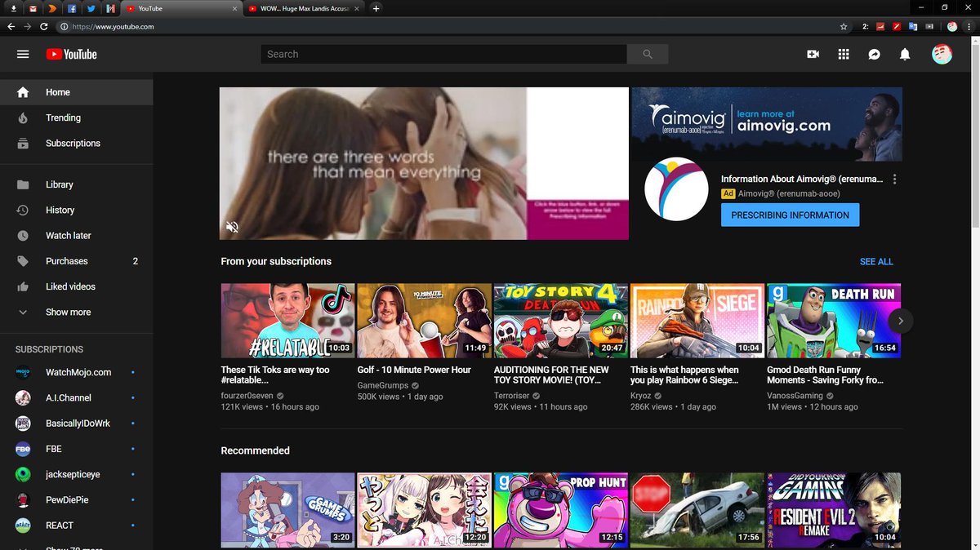The image size is (980, 550).
Task: Open Kryoz channel name link
Action: (x=643, y=395)
